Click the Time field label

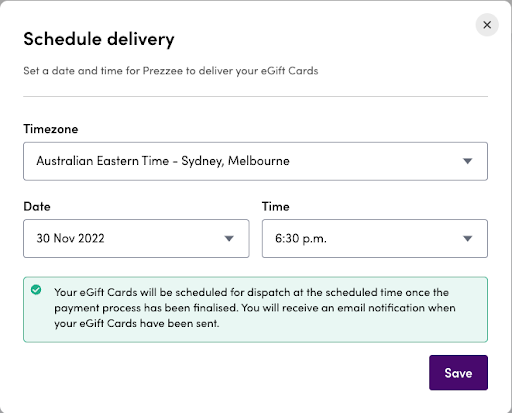point(275,207)
